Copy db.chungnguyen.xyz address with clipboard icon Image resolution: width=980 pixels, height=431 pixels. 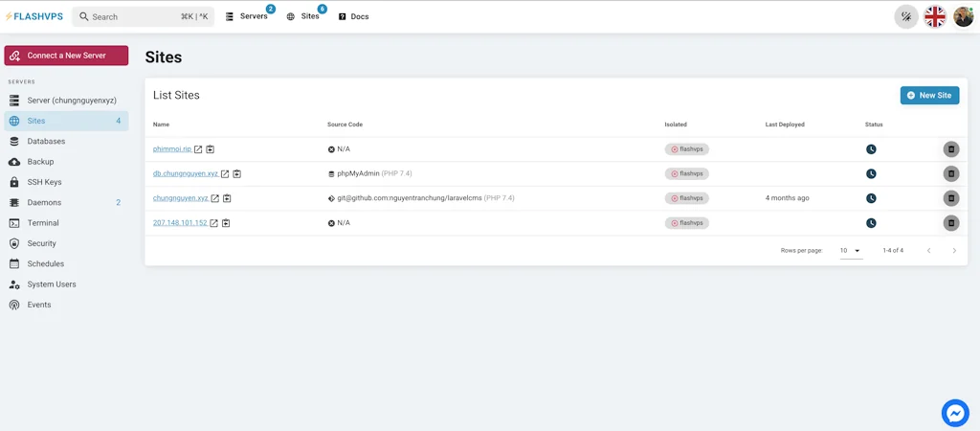click(237, 174)
